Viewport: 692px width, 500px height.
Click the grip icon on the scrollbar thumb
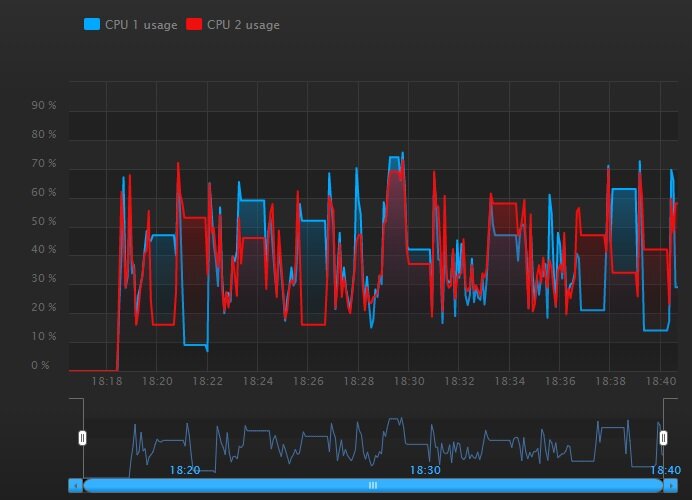(x=373, y=485)
